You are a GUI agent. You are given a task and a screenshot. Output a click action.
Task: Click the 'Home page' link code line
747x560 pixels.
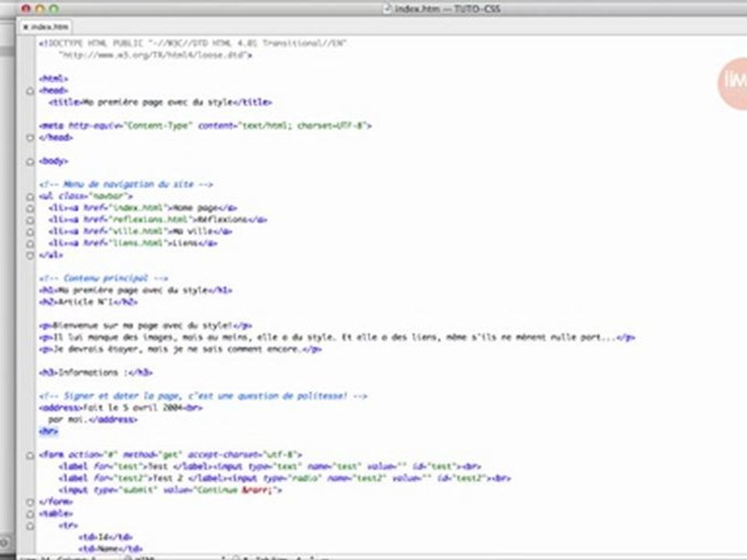[x=142, y=208]
